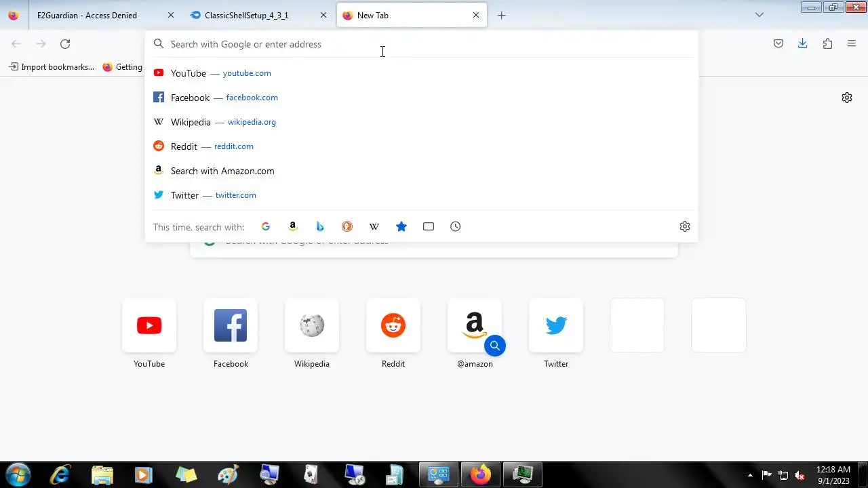Close the E2Guardian - Access Denied tab

pyautogui.click(x=171, y=15)
